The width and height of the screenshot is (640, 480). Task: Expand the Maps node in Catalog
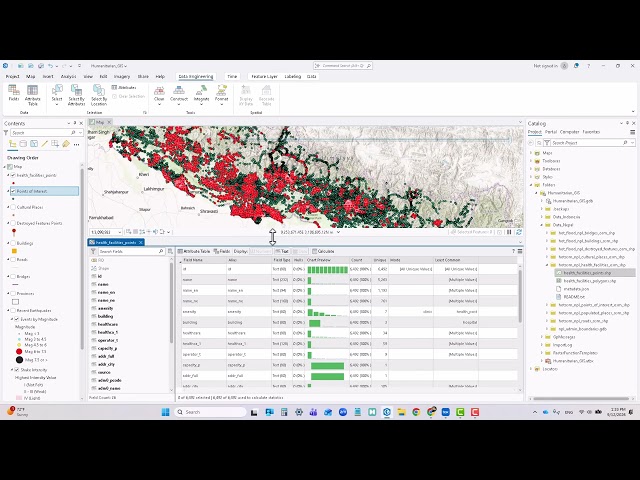pyautogui.click(x=531, y=153)
